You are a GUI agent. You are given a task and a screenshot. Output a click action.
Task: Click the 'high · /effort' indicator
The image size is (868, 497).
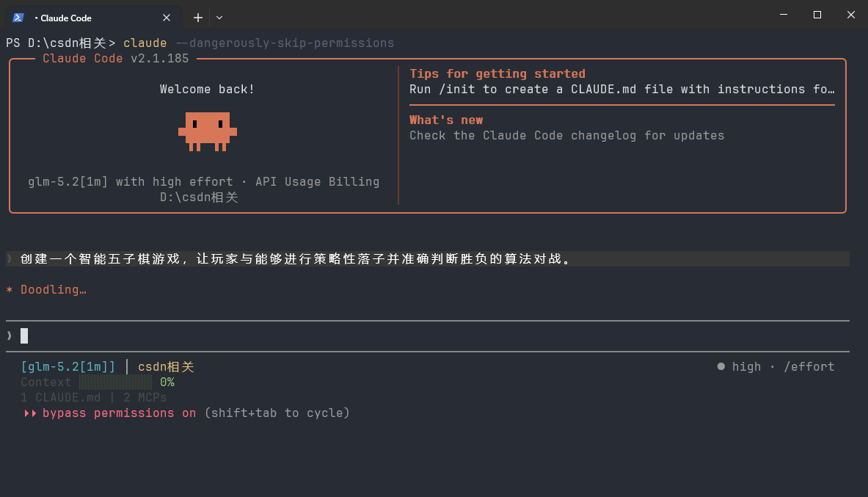point(776,367)
